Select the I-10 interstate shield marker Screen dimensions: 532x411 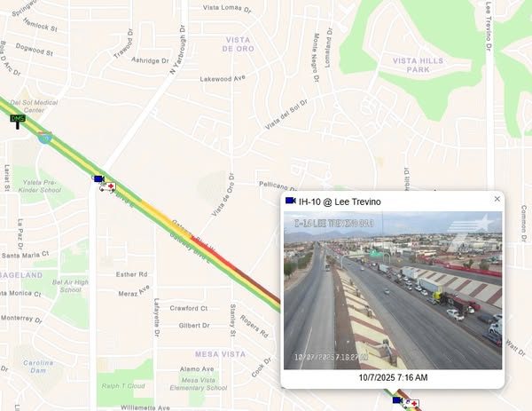44,138
